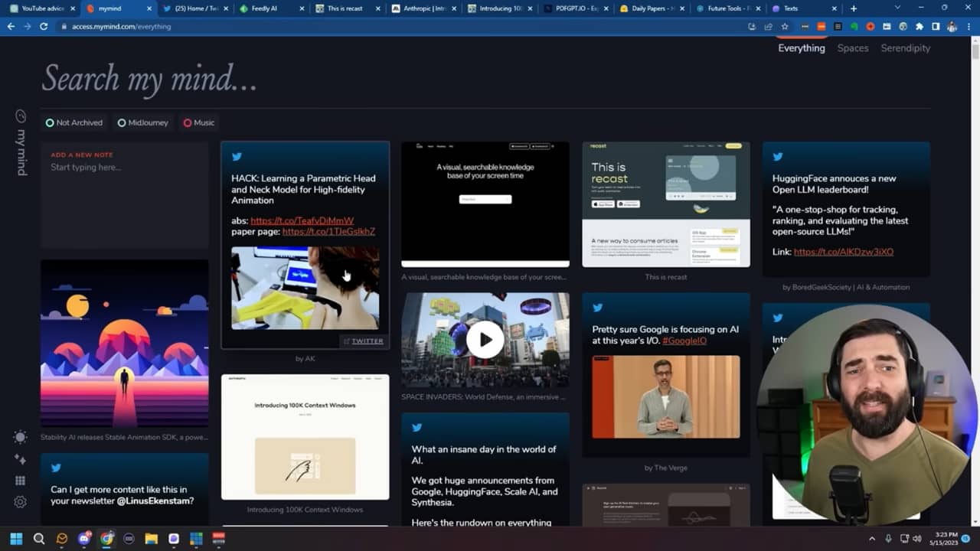Image resolution: width=980 pixels, height=551 pixels.
Task: Switch to the YouTube advice browser tab
Action: coord(42,8)
